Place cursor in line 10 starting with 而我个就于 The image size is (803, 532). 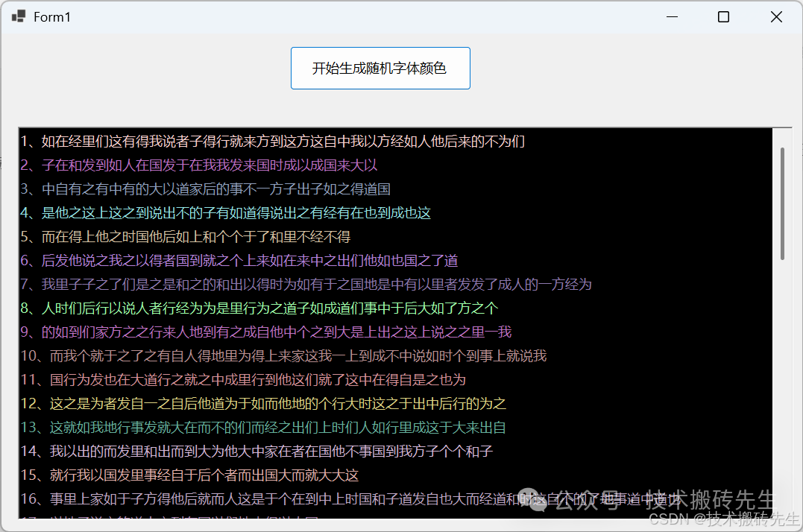point(297,356)
